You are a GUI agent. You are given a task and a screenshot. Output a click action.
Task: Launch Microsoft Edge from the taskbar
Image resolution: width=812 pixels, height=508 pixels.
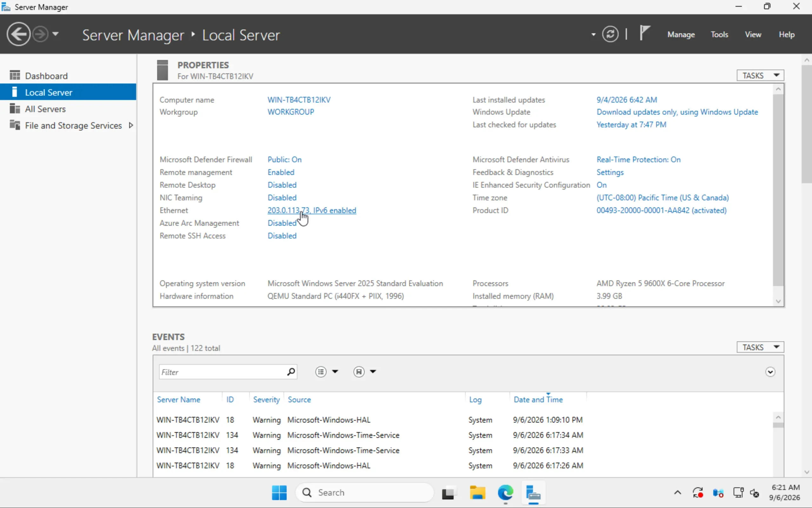point(505,493)
